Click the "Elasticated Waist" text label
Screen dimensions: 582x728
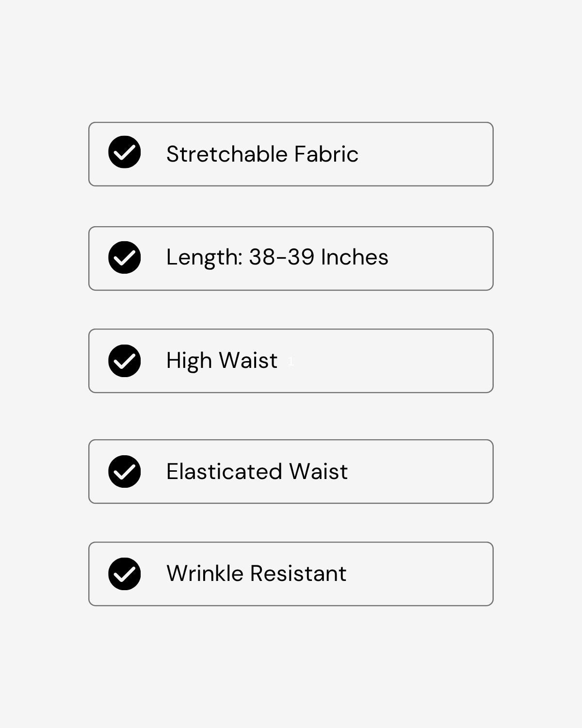click(257, 471)
